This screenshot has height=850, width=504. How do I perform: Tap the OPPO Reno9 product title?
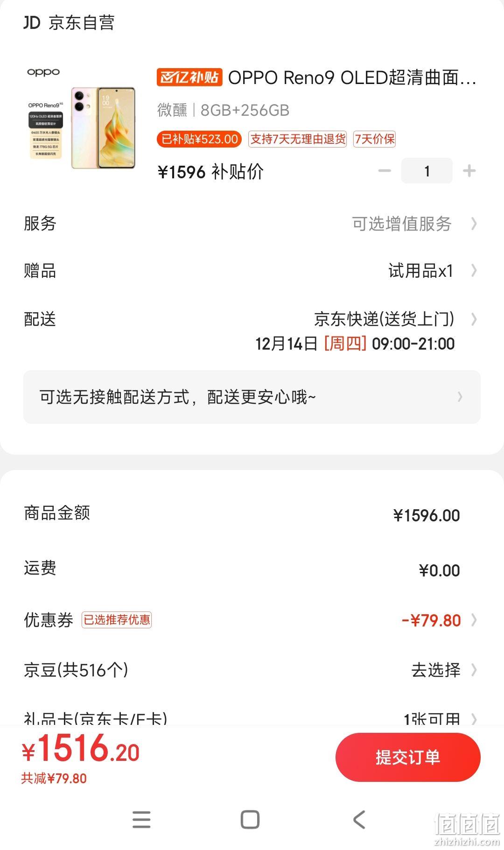pyautogui.click(x=352, y=77)
